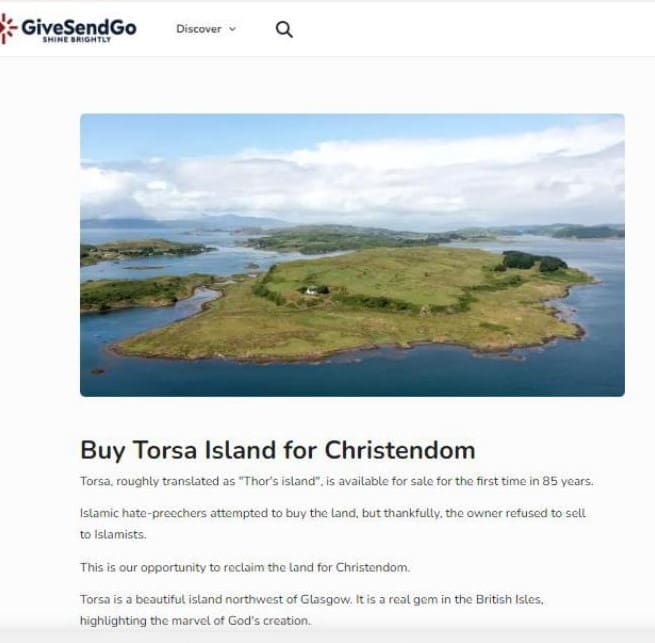The image size is (655, 643).
Task: Click the reclaim the land for Christendom sentence
Action: [x=245, y=567]
